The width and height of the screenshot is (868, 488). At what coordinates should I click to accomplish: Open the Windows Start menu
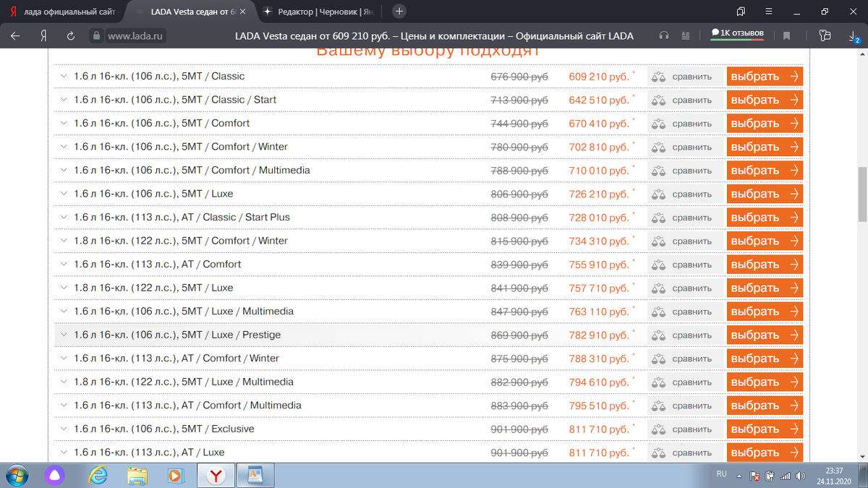tap(18, 475)
